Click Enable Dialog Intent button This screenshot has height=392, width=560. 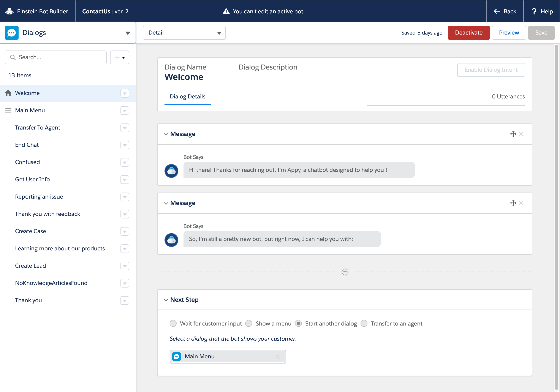[491, 70]
